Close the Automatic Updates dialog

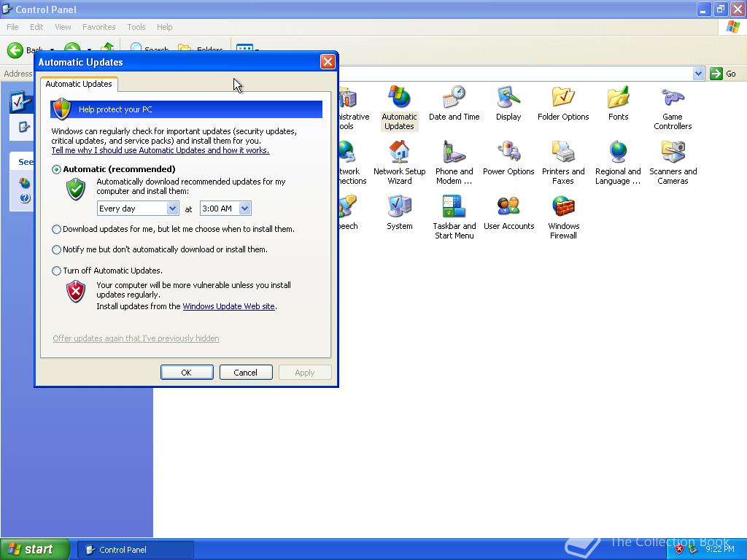point(328,62)
